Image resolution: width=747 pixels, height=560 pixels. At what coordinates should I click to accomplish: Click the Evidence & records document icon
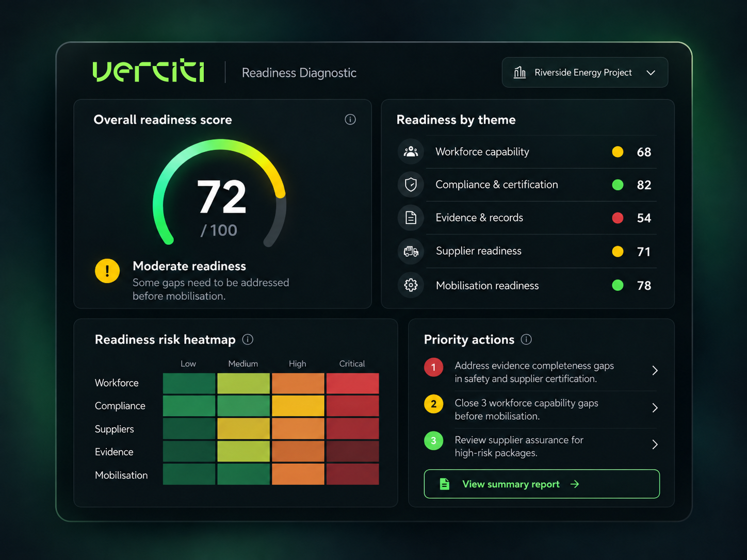[411, 218]
